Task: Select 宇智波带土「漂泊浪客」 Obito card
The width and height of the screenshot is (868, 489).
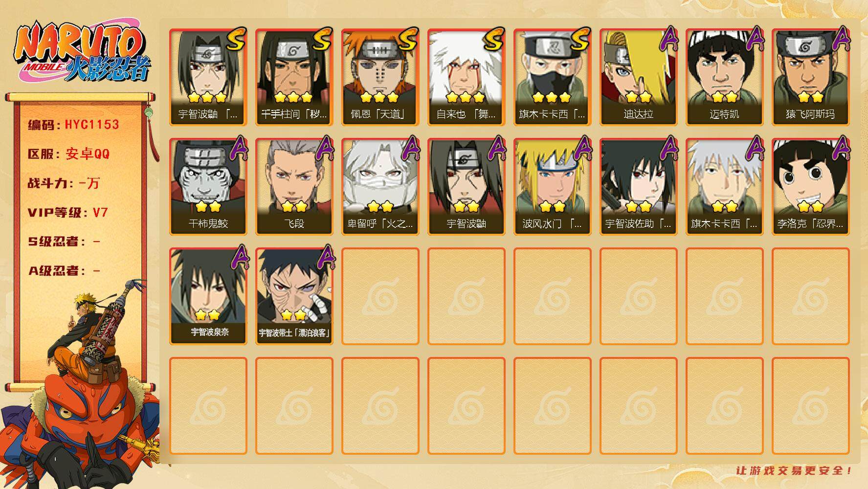Action: click(294, 296)
